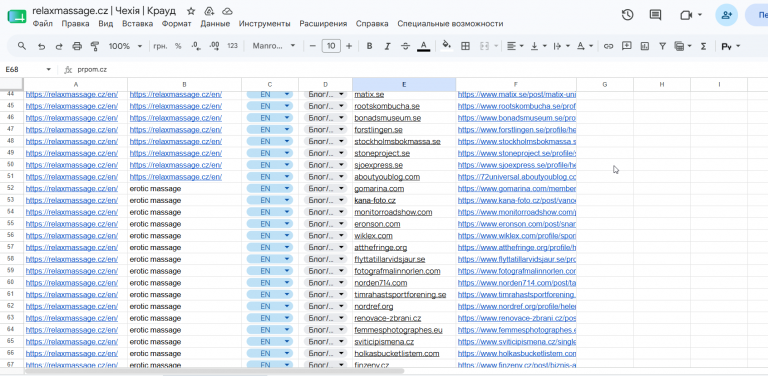
Task: Open the Borders tool
Action: tap(465, 46)
